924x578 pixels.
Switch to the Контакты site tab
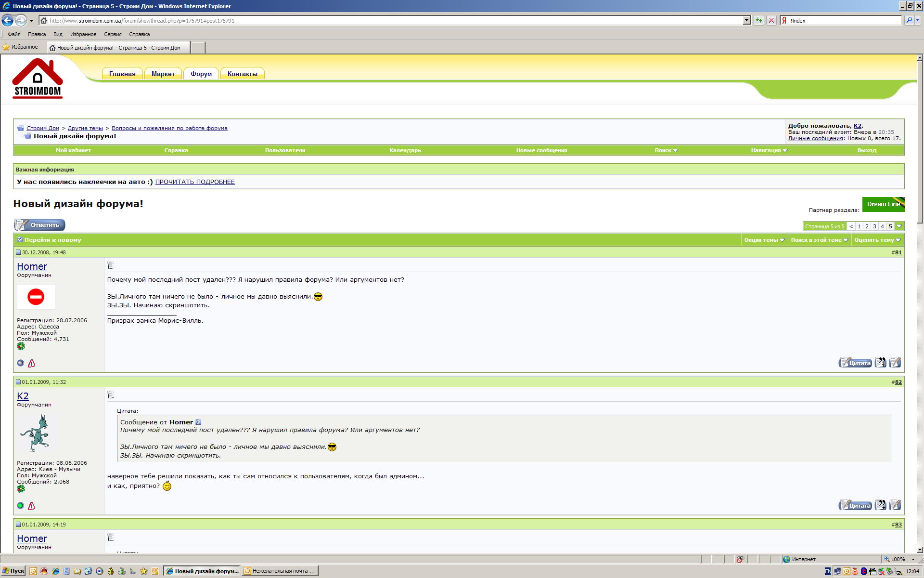tap(243, 74)
